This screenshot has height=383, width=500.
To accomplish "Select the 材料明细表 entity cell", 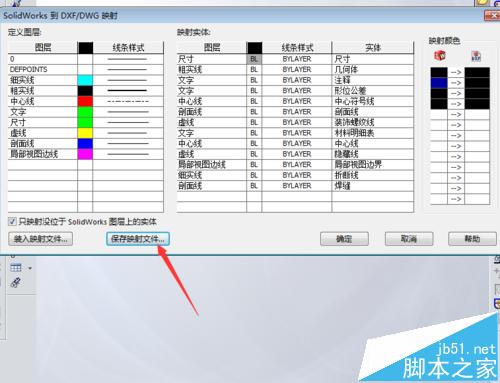I will [373, 133].
